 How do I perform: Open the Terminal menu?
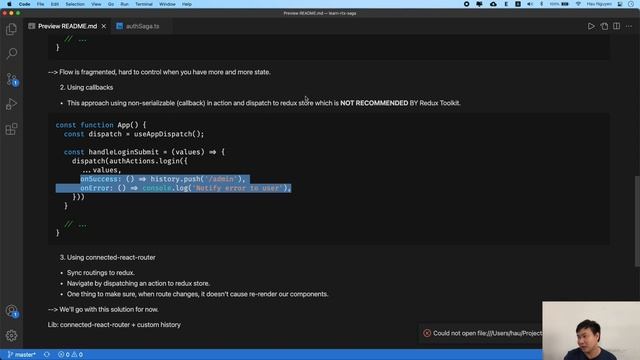coord(144,4)
